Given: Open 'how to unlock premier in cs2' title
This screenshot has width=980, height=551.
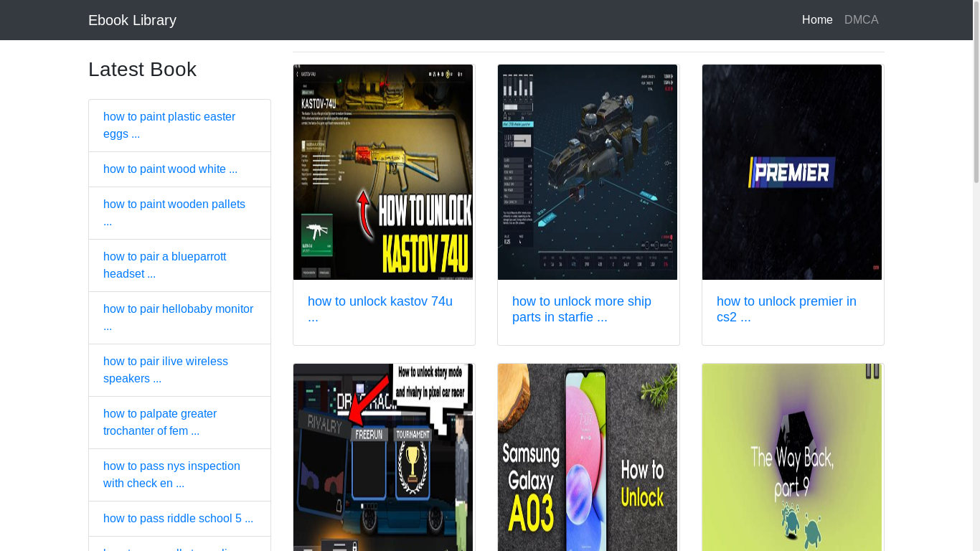Looking at the screenshot, I should [x=786, y=309].
